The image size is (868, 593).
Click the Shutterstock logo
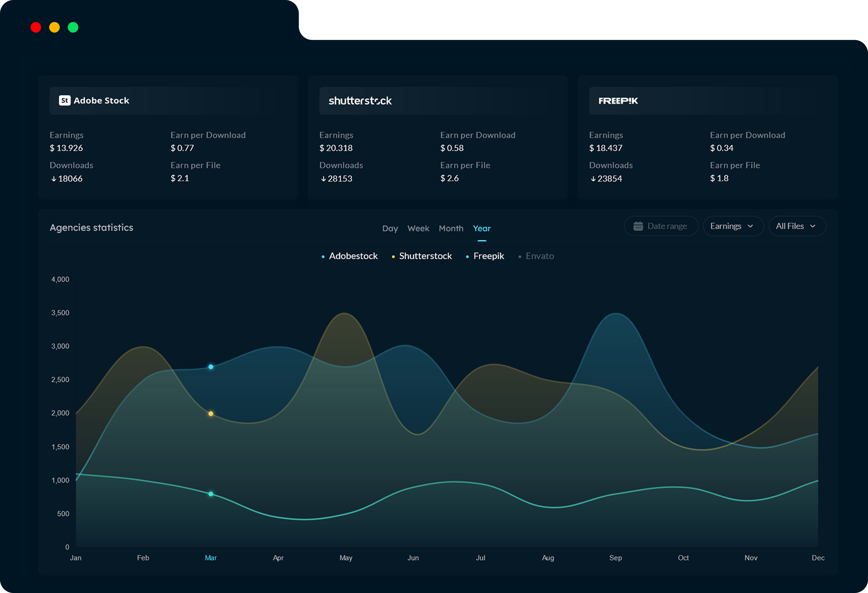pos(360,101)
